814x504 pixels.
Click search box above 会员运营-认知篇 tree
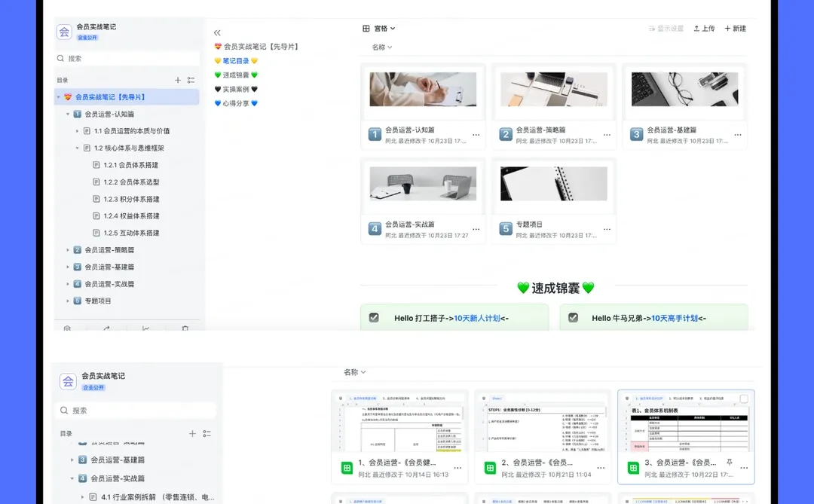pyautogui.click(x=127, y=59)
